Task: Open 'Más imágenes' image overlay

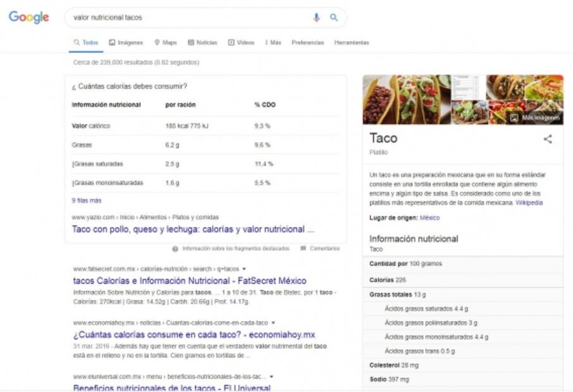Action: point(536,118)
